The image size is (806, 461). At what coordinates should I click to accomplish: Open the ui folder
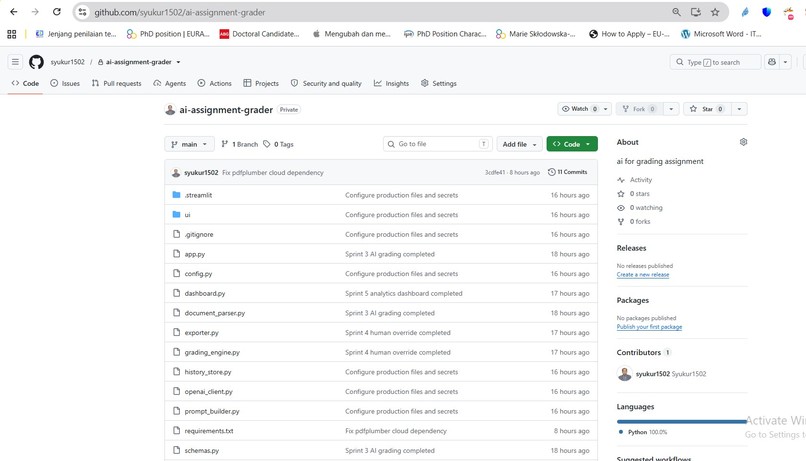pos(187,215)
